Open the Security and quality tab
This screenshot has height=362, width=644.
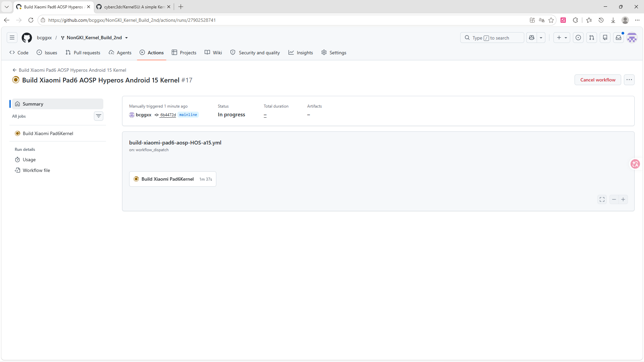coord(255,53)
